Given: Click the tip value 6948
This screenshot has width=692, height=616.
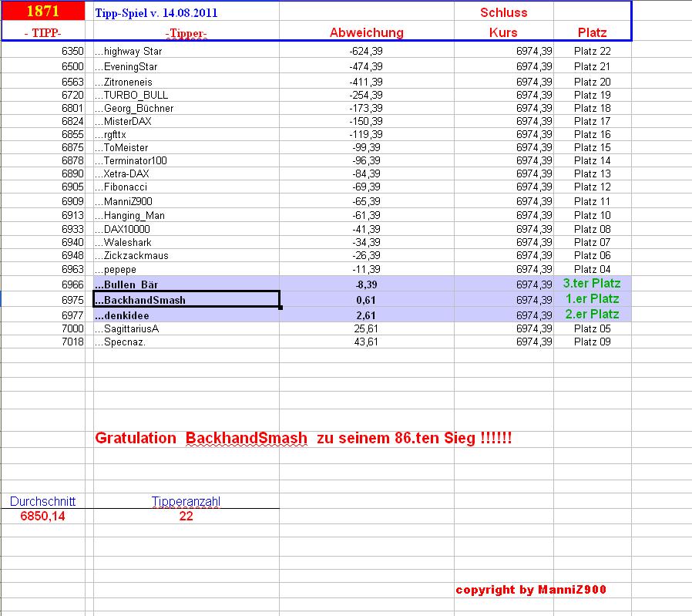Looking at the screenshot, I should (72, 256).
